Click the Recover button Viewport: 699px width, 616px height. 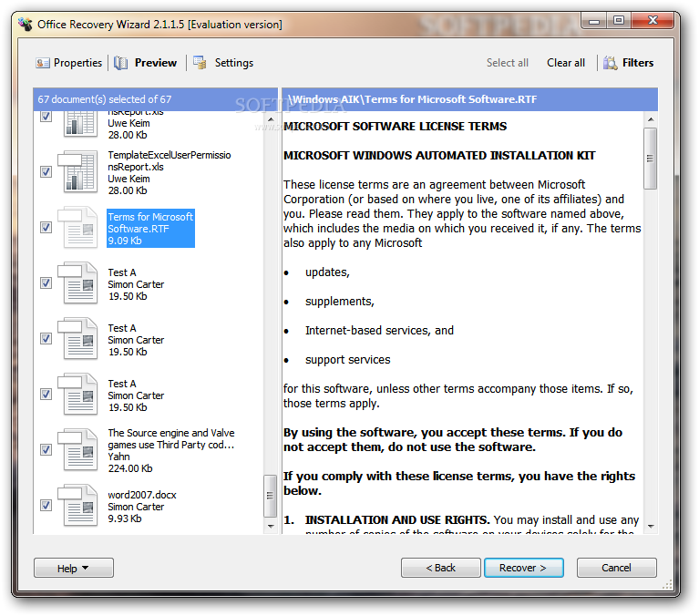524,568
